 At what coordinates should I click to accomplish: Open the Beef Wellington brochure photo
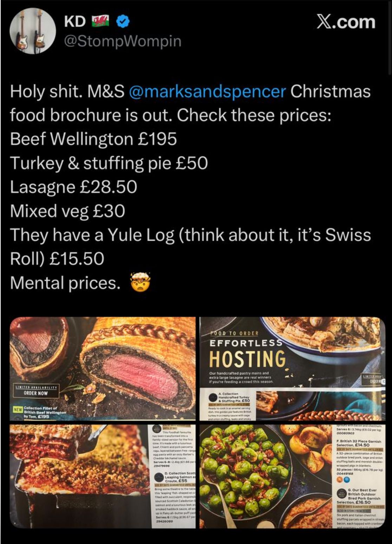[103, 368]
